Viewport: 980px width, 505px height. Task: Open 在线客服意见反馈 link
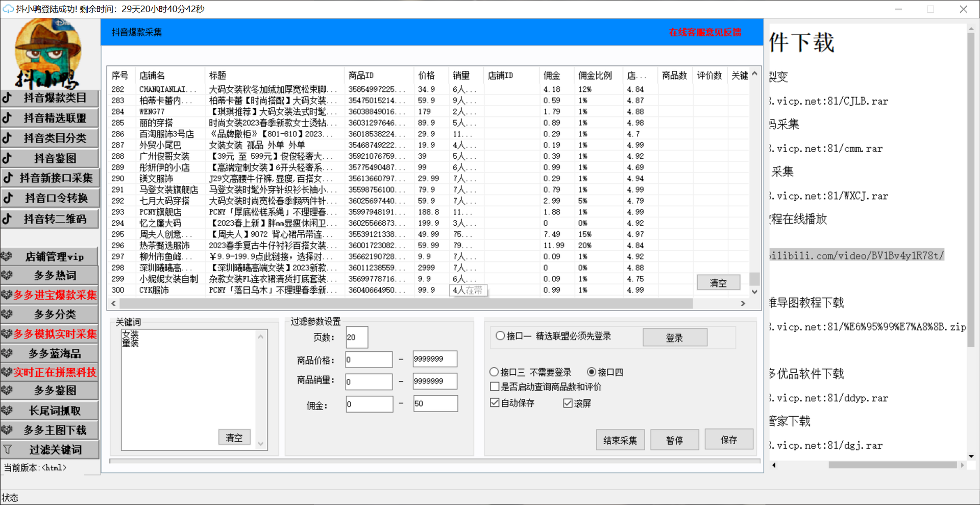coord(705,32)
